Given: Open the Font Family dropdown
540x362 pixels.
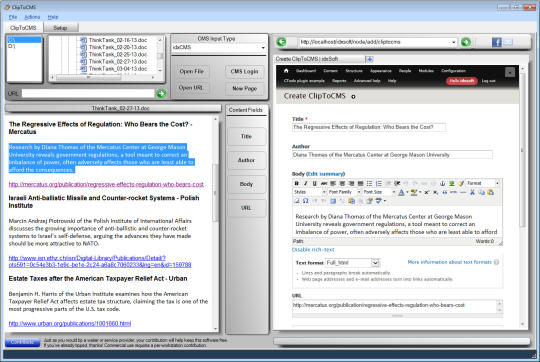Looking at the screenshot, I should [359, 192].
